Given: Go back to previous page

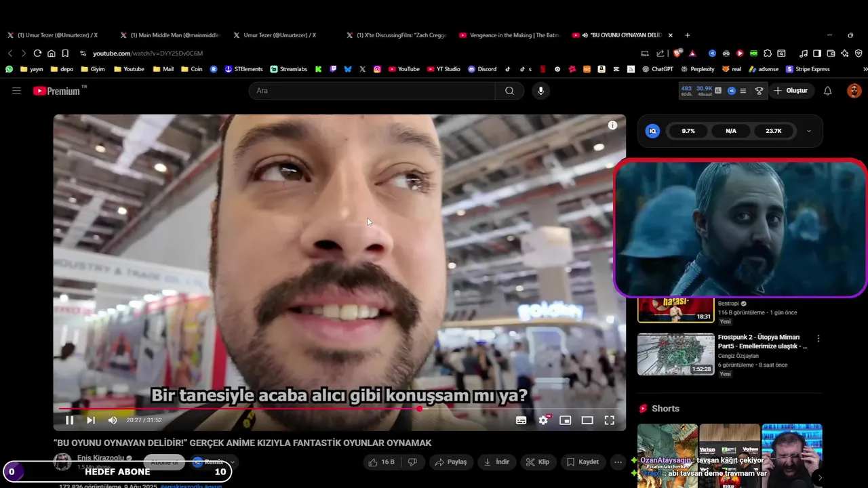Looking at the screenshot, I should [10, 54].
